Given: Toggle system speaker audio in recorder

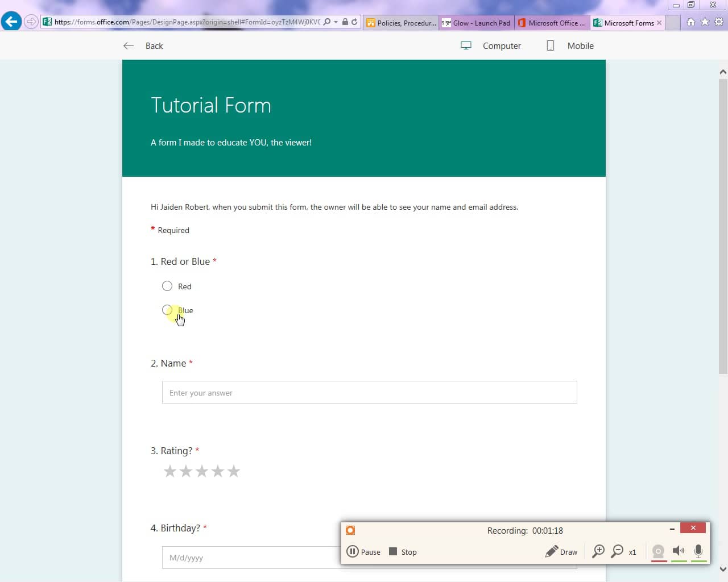Looking at the screenshot, I should (679, 551).
